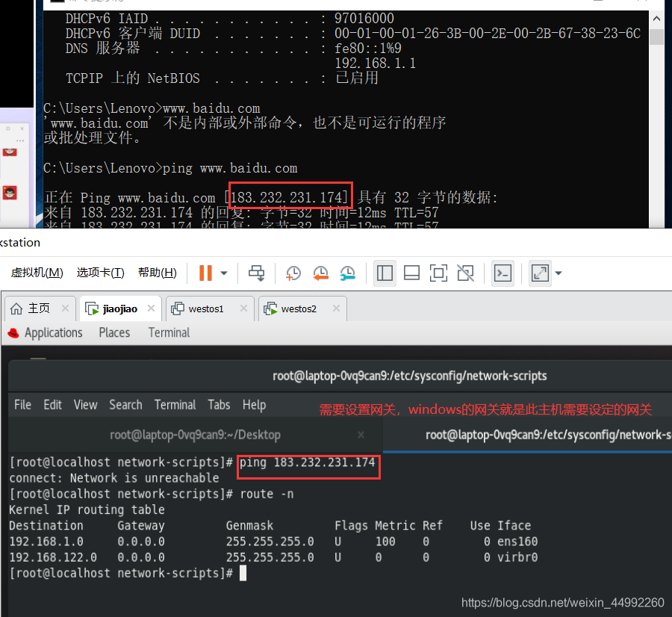Enter full screen mode icon
This screenshot has height=617, width=672.
(438, 273)
